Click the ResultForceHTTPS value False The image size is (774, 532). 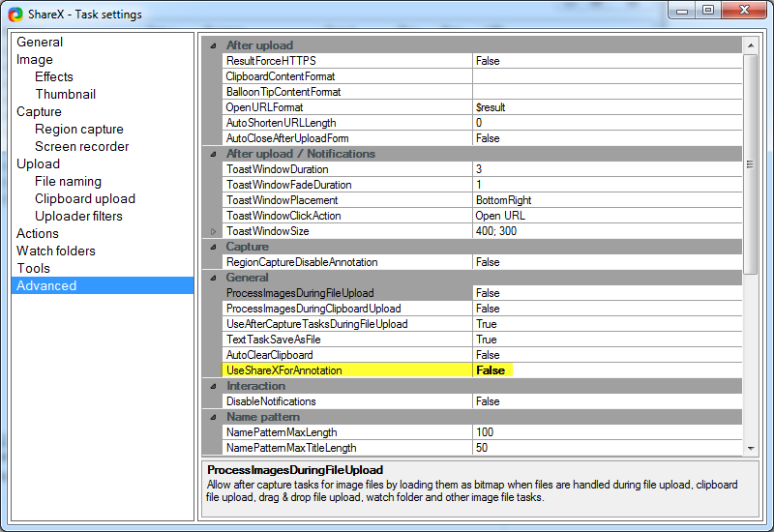[608, 61]
